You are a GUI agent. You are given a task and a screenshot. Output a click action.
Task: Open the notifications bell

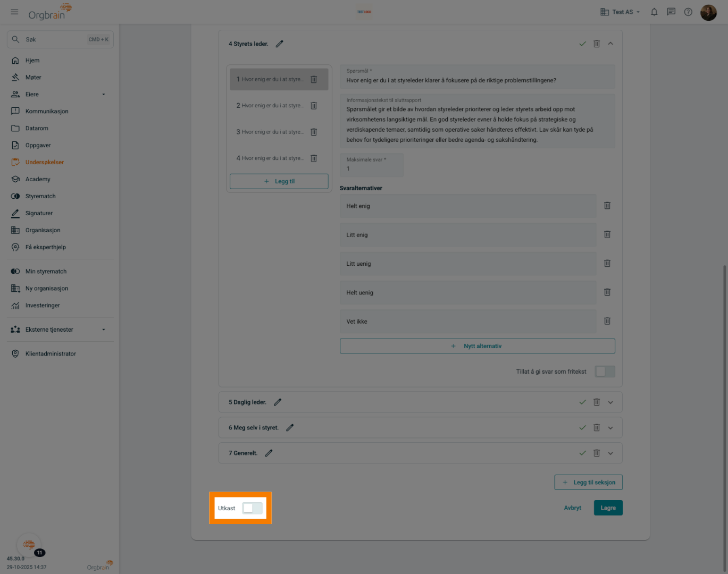click(x=654, y=12)
